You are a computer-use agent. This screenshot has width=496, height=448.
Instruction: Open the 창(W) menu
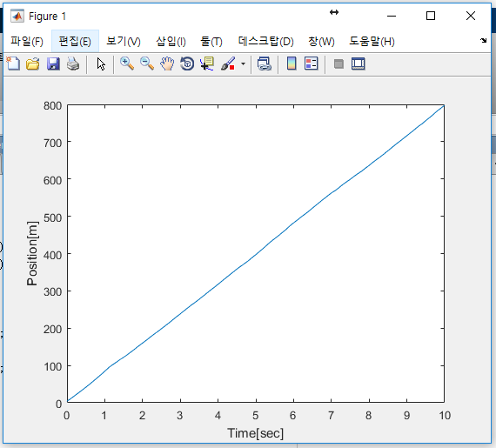(x=321, y=42)
